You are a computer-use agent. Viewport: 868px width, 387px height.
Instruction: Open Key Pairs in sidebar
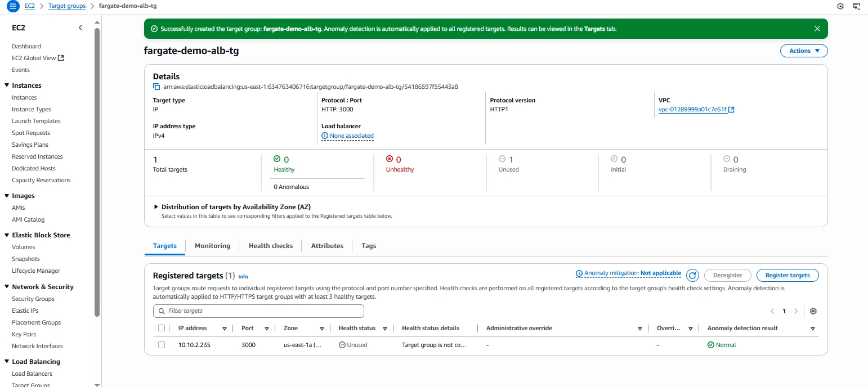tap(24, 334)
